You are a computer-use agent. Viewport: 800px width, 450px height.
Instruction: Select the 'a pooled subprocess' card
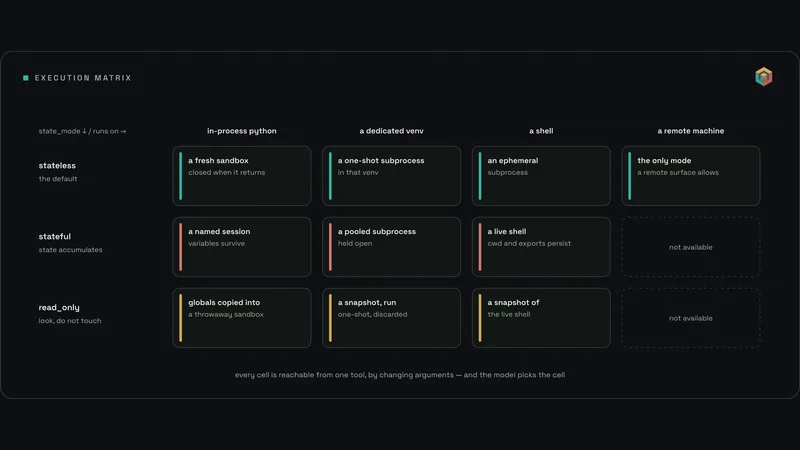pos(391,247)
